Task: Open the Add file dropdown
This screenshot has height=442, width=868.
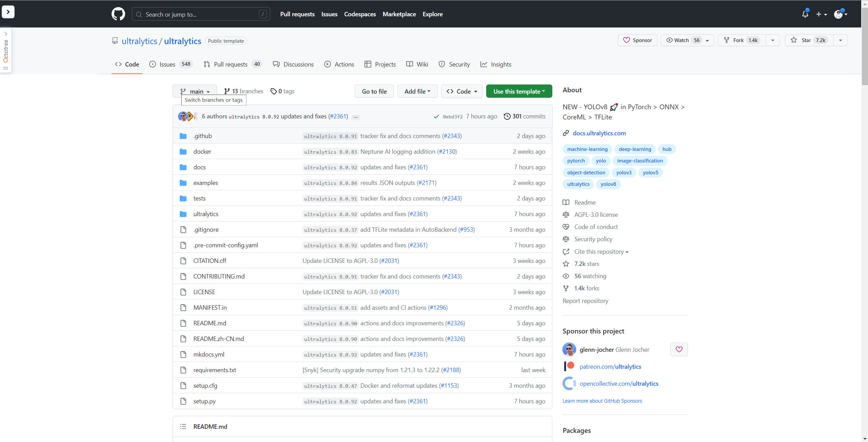Action: pyautogui.click(x=417, y=91)
